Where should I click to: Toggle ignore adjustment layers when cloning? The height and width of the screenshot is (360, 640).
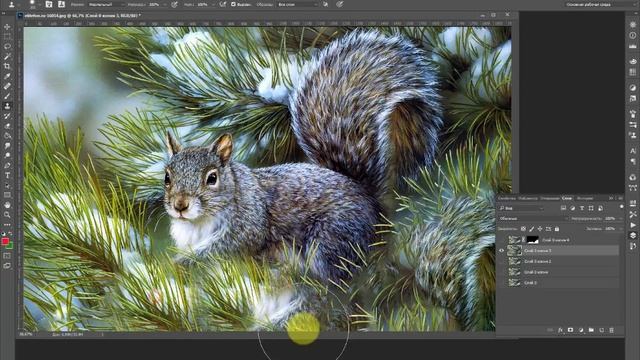click(x=325, y=4)
